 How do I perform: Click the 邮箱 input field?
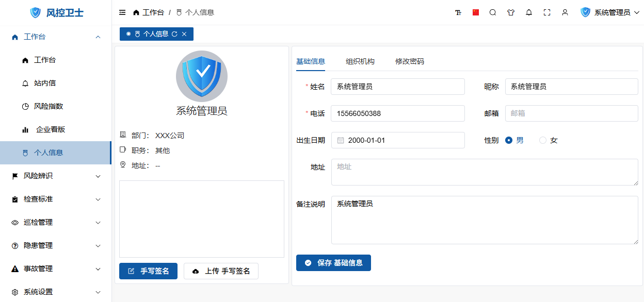point(571,113)
